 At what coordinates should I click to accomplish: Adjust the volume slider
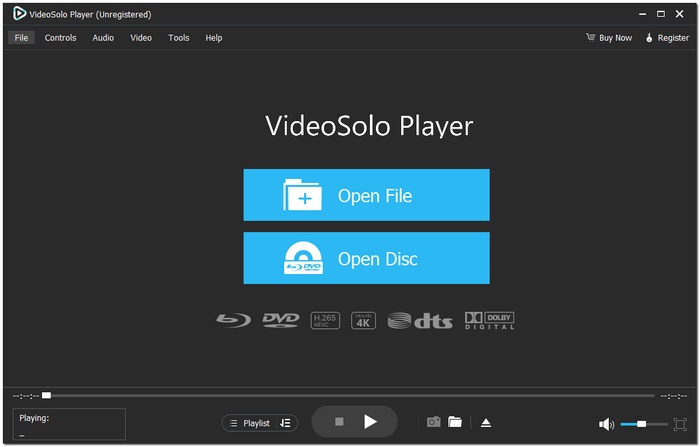pyautogui.click(x=644, y=424)
